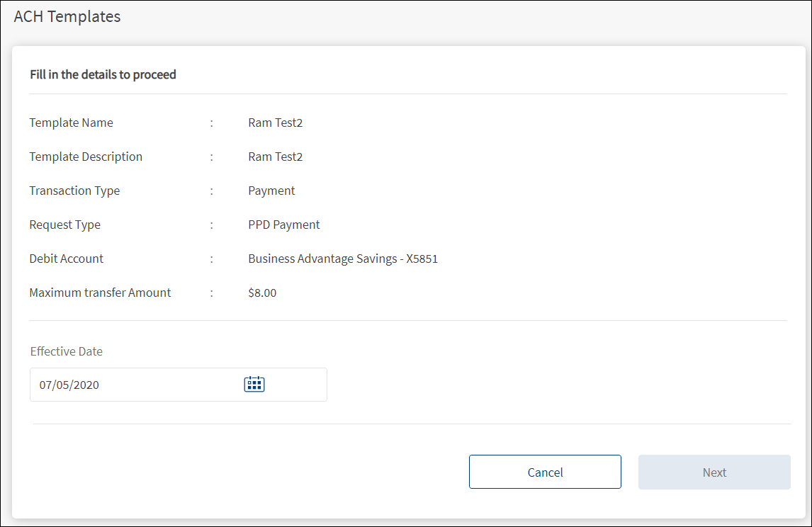Click the Maximum transfer Amount label
The height and width of the screenshot is (527, 812).
click(100, 293)
